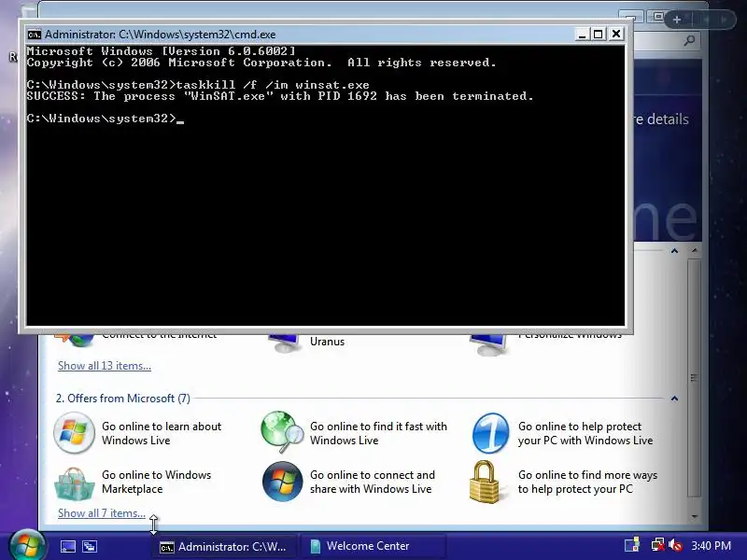Click the globe and magnifier search icon
This screenshot has width=747, height=560.
pos(283,432)
